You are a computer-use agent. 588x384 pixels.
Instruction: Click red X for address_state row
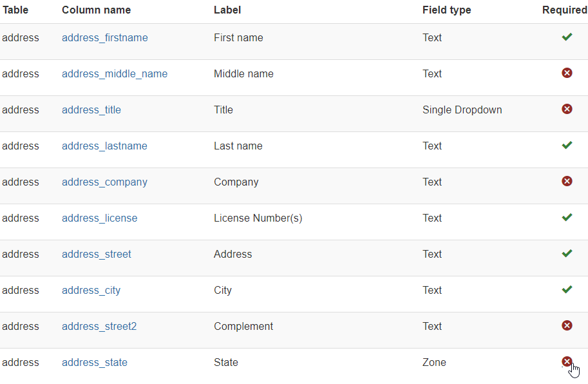click(567, 362)
